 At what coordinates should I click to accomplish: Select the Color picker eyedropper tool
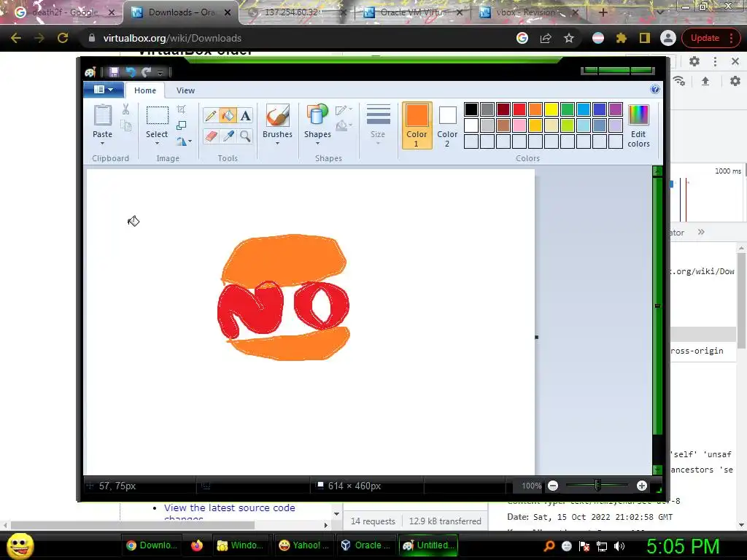tap(228, 136)
